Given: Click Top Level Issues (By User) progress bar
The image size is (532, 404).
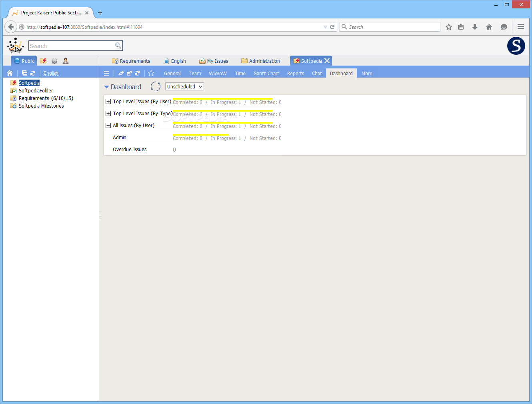Looking at the screenshot, I should [222, 99].
